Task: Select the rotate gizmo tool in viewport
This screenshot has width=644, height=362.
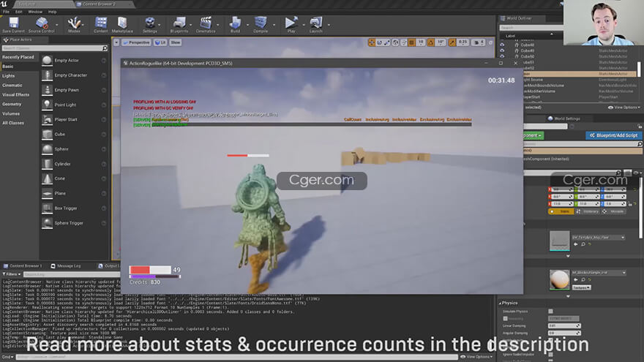Action: click(380, 42)
